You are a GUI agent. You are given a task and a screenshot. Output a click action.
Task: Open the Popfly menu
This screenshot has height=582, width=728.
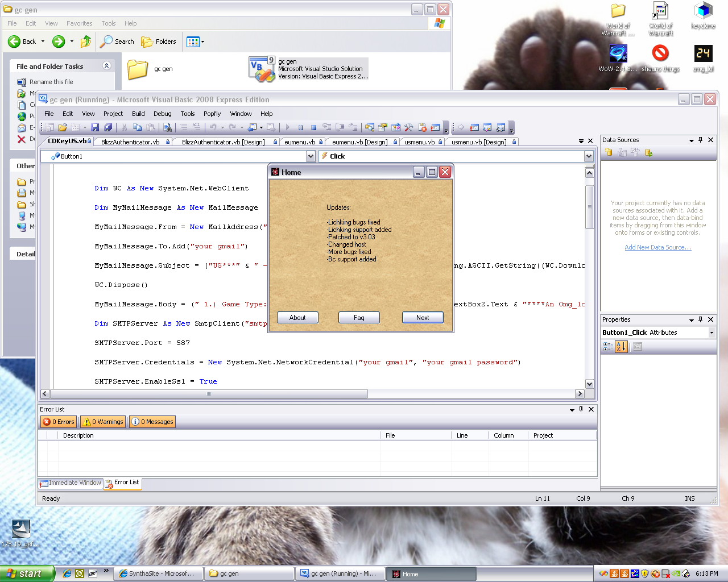click(212, 114)
